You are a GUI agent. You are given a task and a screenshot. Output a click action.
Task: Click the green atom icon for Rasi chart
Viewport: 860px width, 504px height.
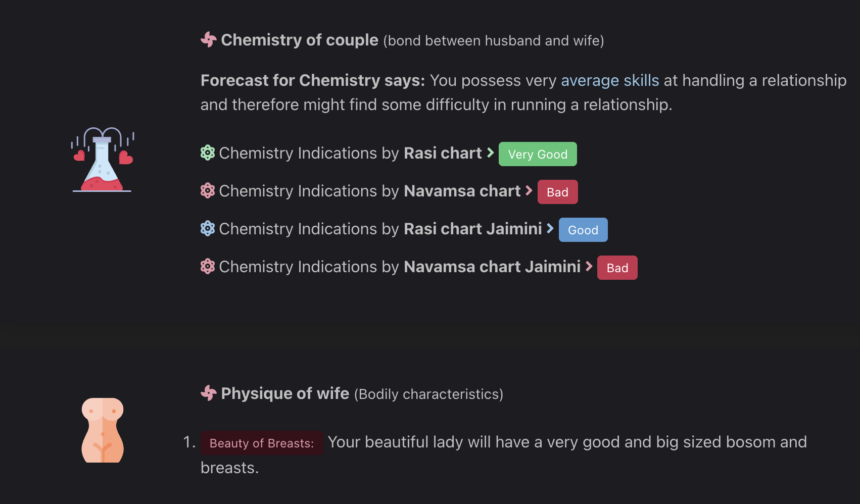[208, 153]
